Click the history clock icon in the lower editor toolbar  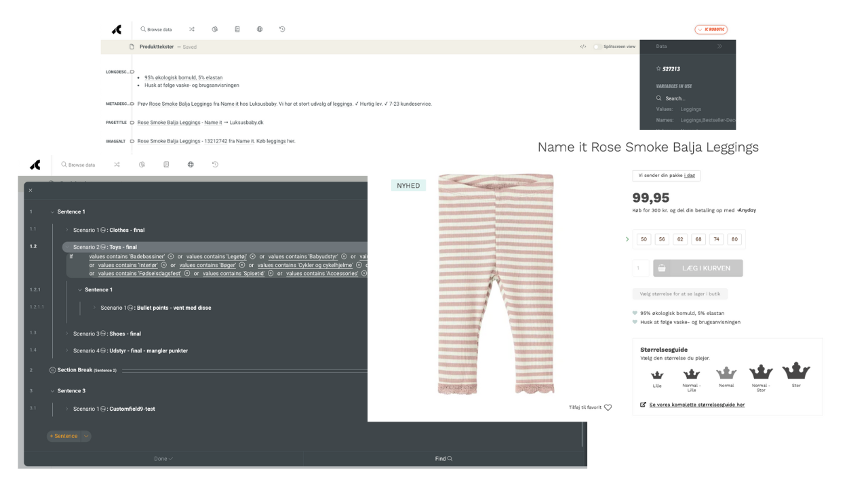coord(215,165)
